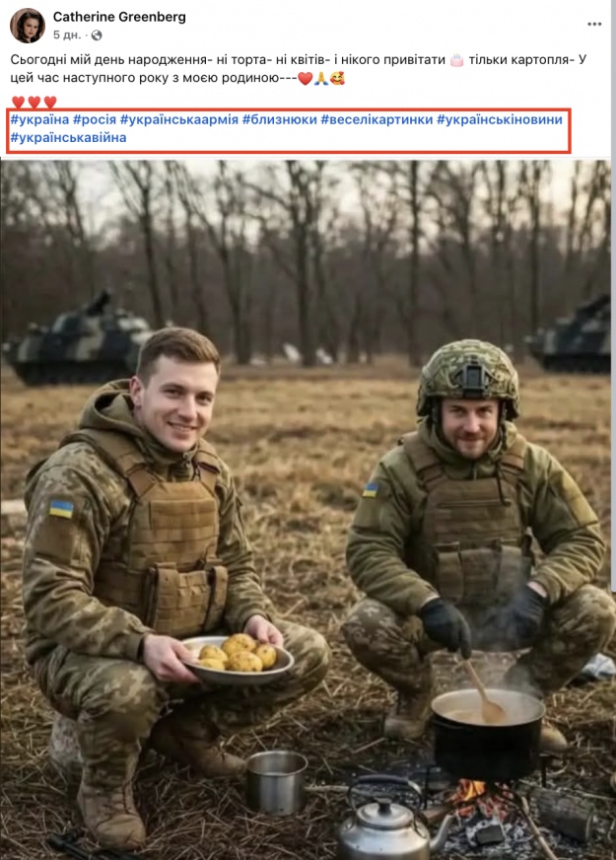
Task: Click the birthday cake emoji in post
Action: click(456, 60)
